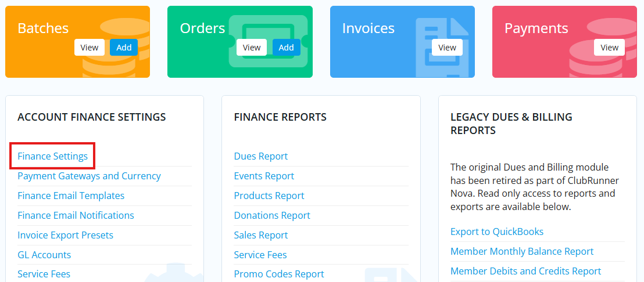Viewport: 644px width, 282px height.
Task: View payments in the Payments card
Action: [609, 48]
